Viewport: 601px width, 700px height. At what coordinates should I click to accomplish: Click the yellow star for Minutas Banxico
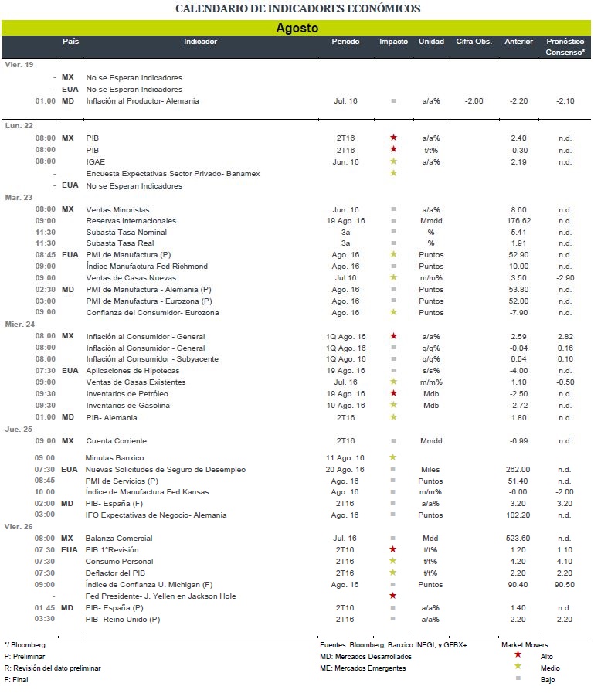tap(392, 457)
